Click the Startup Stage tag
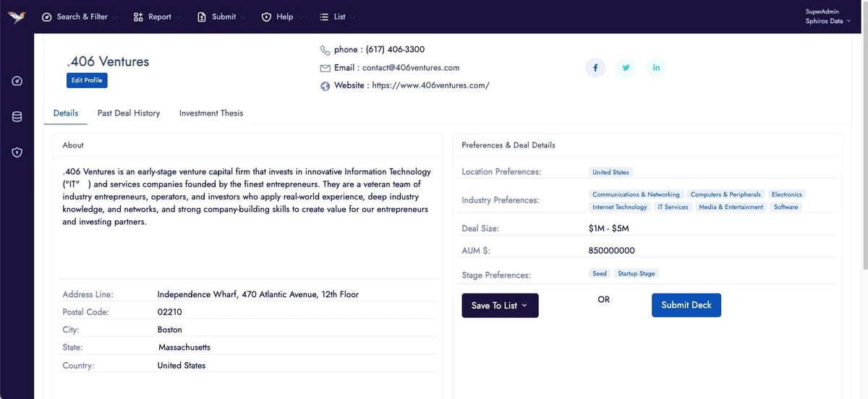The width and height of the screenshot is (868, 399). [x=637, y=274]
